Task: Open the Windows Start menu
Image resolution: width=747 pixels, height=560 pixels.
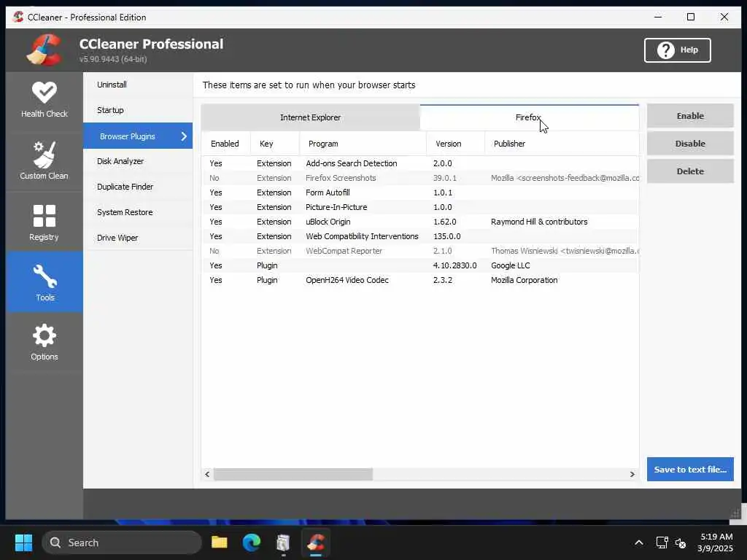Action: point(23,542)
